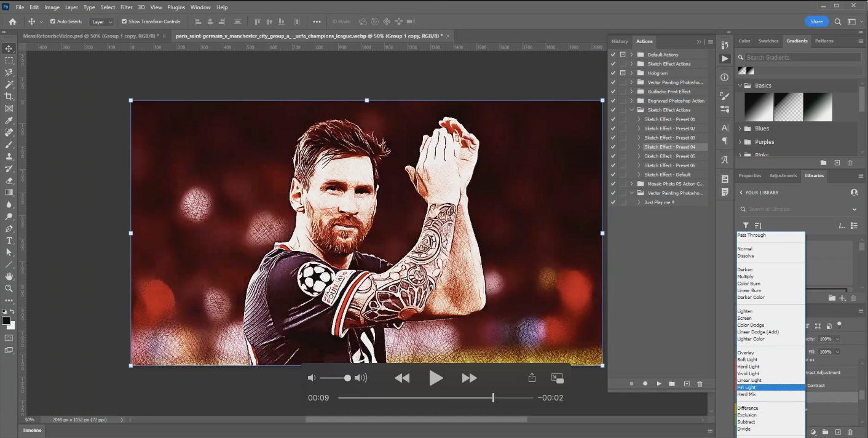
Task: Select the Lasso tool
Action: [x=9, y=73]
